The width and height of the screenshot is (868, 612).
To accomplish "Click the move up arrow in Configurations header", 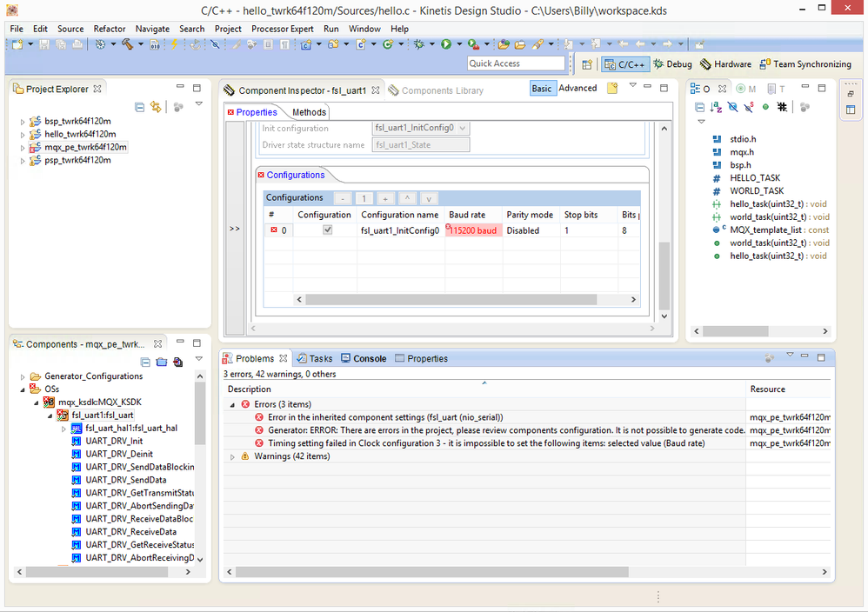I will click(x=407, y=198).
